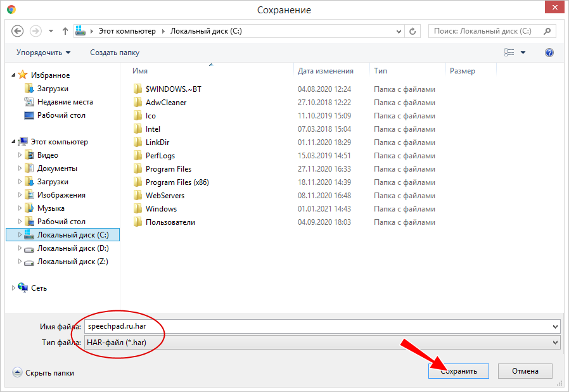Open the 'Упорядочить' menu

click(x=43, y=53)
